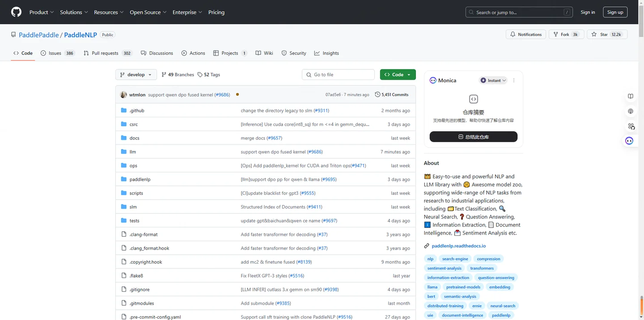The image size is (644, 320).
Task: Click the search or jump to field
Action: click(519, 12)
